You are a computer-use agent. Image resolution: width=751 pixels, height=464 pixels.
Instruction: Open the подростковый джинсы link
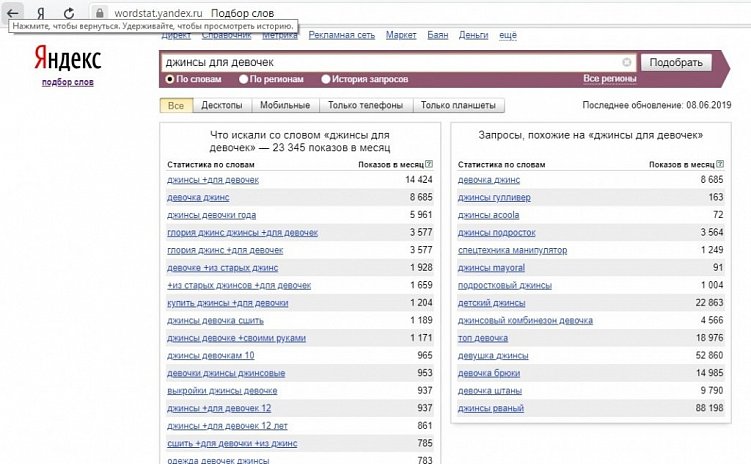click(x=505, y=285)
